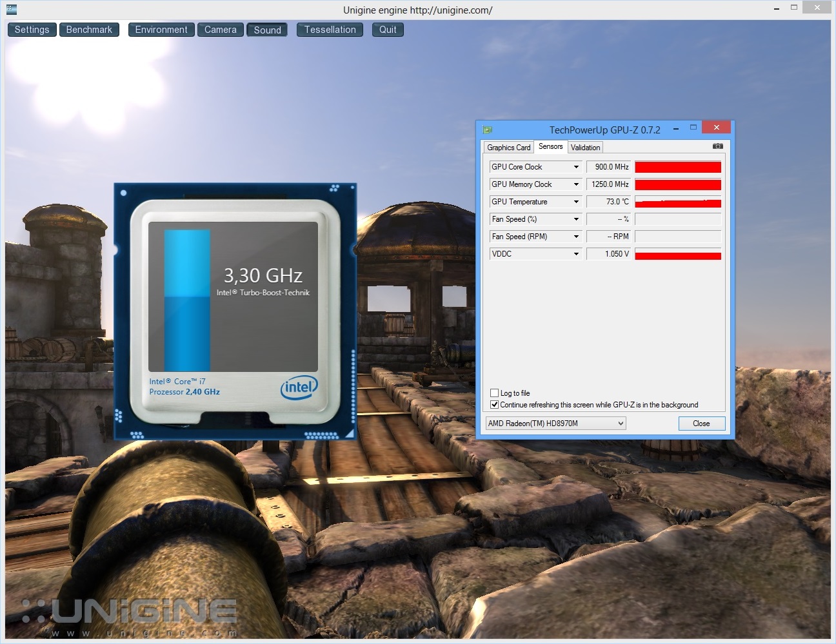Image resolution: width=836 pixels, height=644 pixels.
Task: Open the Unigine Settings menu
Action: [x=32, y=30]
